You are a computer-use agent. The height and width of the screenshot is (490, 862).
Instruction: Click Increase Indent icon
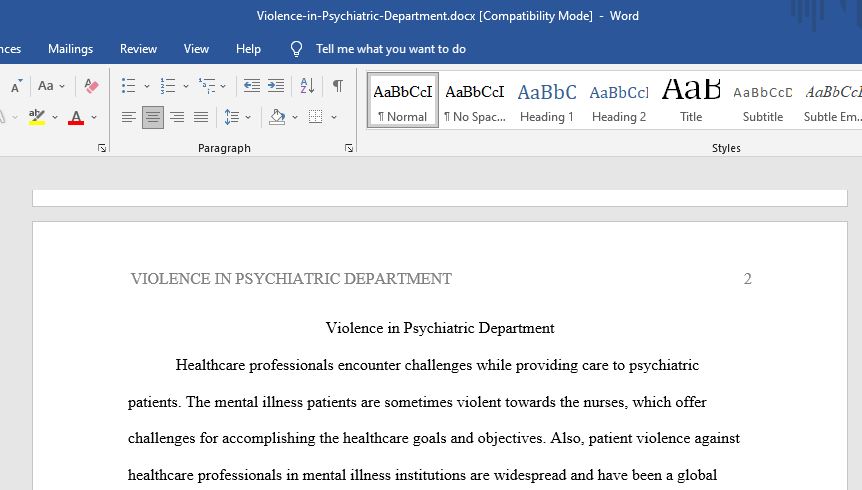coord(275,86)
